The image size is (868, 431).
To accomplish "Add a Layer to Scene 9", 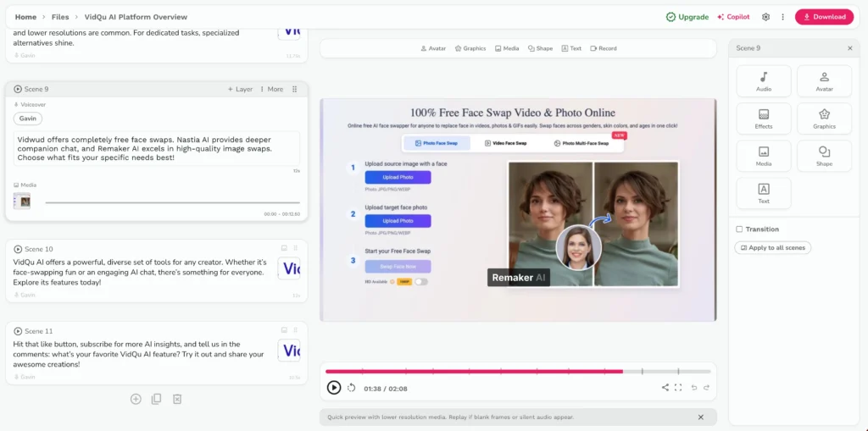I will point(240,89).
